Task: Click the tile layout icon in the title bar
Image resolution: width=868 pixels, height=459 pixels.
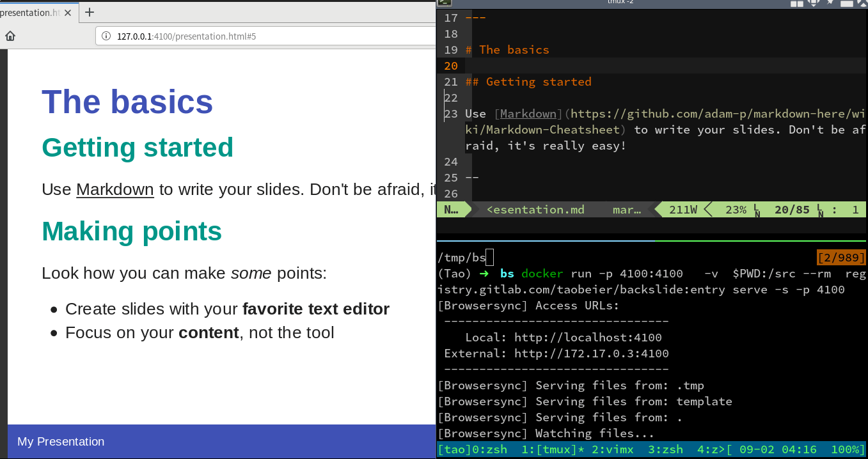Action: pyautogui.click(x=796, y=3)
